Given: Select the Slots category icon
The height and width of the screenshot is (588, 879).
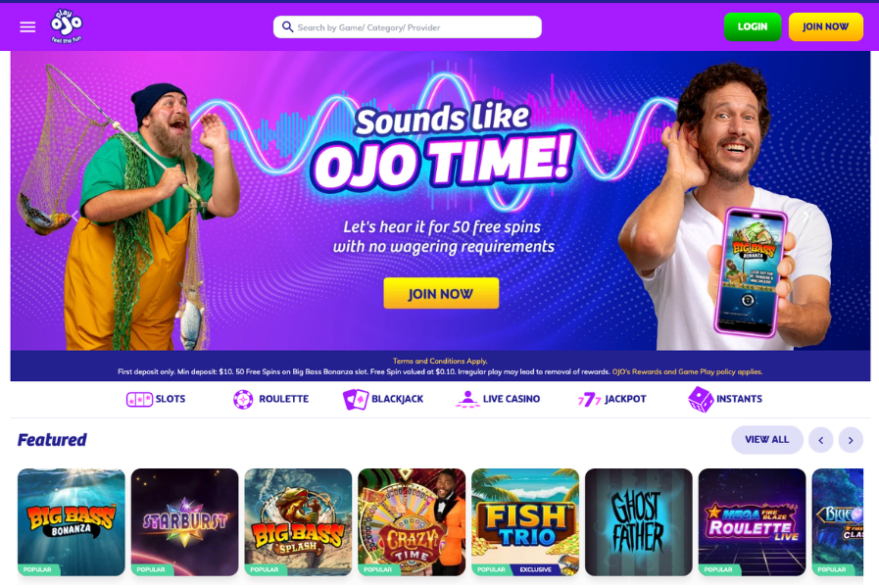Looking at the screenshot, I should click(139, 399).
